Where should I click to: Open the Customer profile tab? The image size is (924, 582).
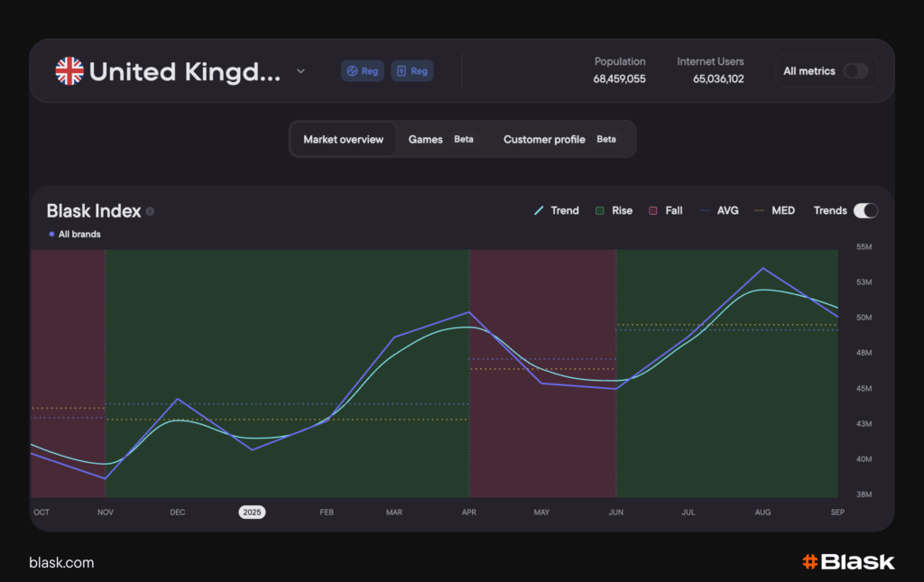544,140
